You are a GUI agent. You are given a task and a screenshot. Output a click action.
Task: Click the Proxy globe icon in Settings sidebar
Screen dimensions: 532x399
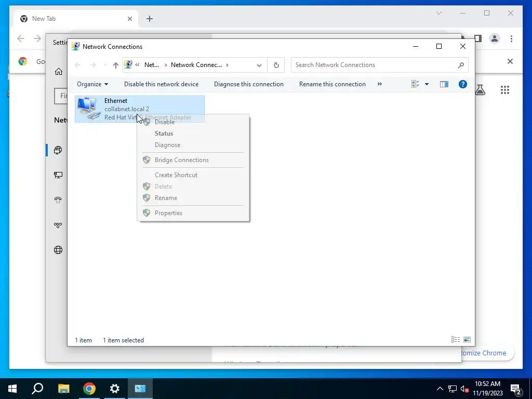(58, 250)
